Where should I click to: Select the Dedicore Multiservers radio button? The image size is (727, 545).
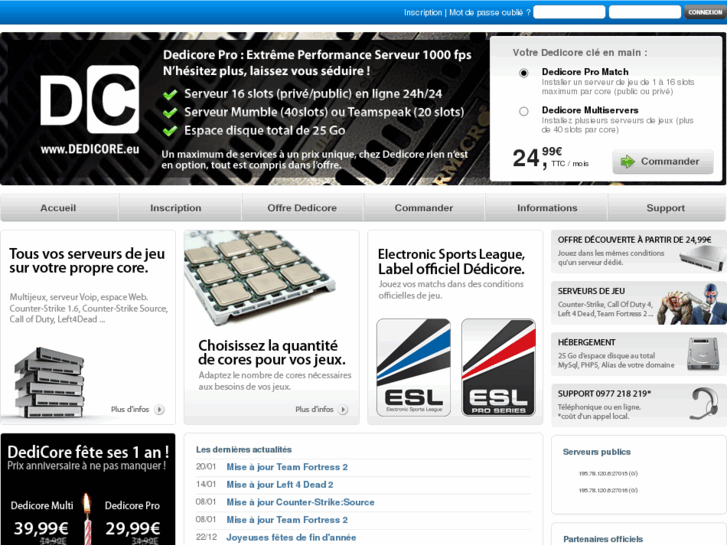523,111
